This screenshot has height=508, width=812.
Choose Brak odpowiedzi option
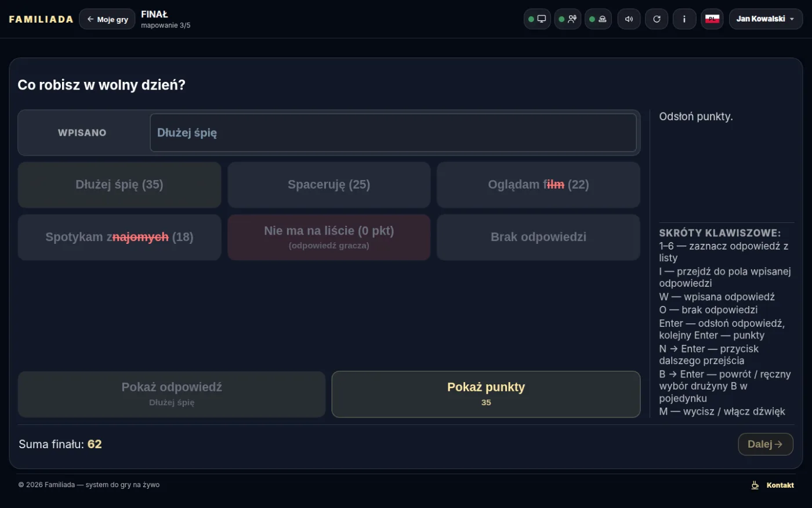point(538,237)
